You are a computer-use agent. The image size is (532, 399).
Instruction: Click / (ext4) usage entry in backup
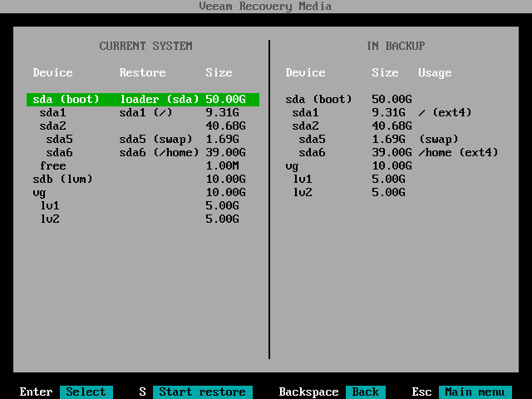click(446, 113)
